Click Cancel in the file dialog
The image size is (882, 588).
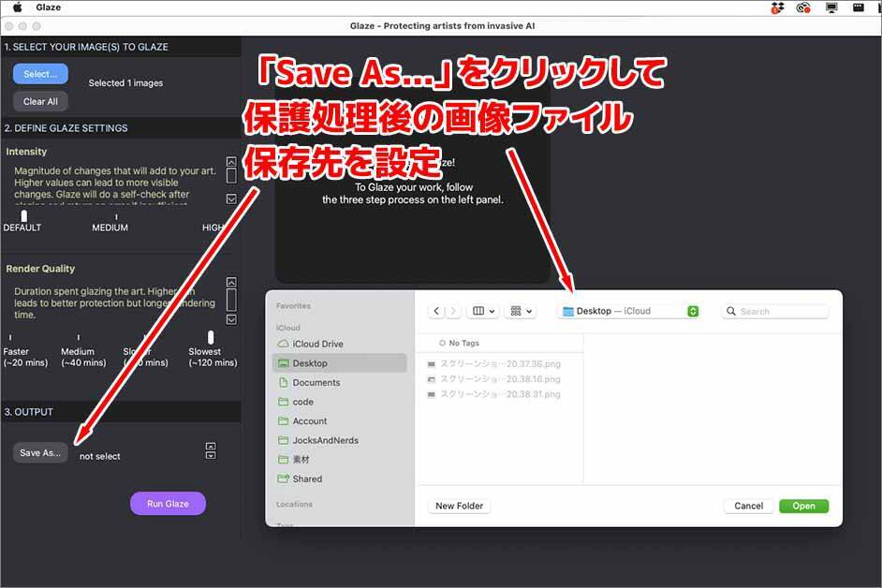point(748,506)
